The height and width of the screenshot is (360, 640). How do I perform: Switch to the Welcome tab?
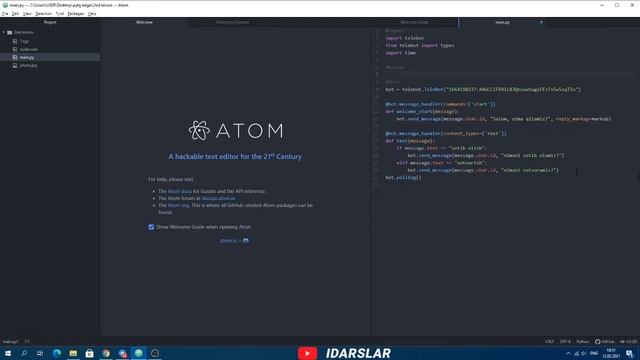144,22
